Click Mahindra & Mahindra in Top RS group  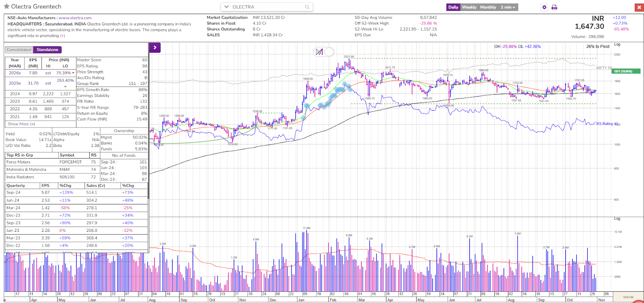[26, 170]
